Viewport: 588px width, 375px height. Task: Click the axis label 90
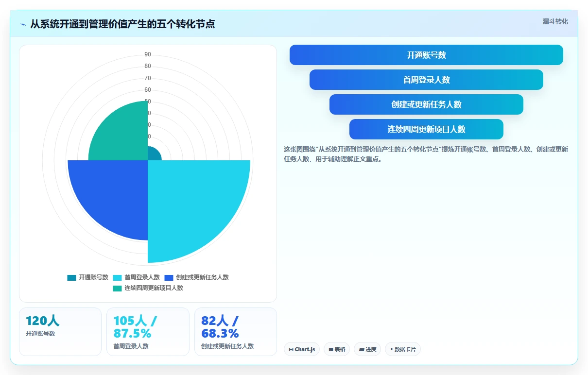148,54
